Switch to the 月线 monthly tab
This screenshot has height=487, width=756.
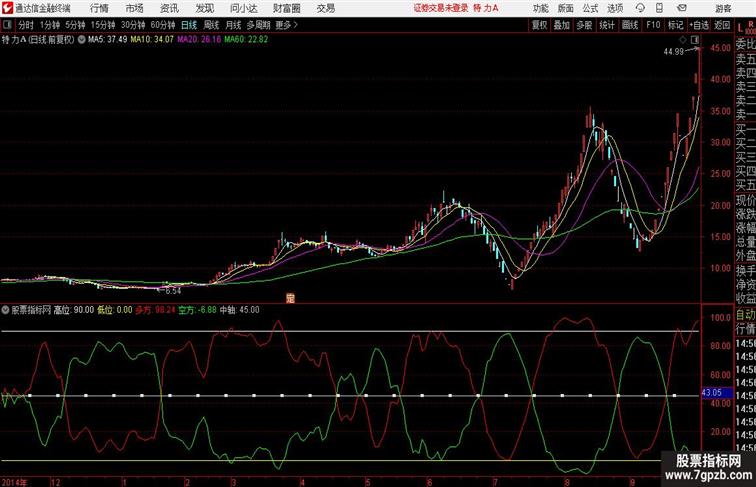[233, 25]
